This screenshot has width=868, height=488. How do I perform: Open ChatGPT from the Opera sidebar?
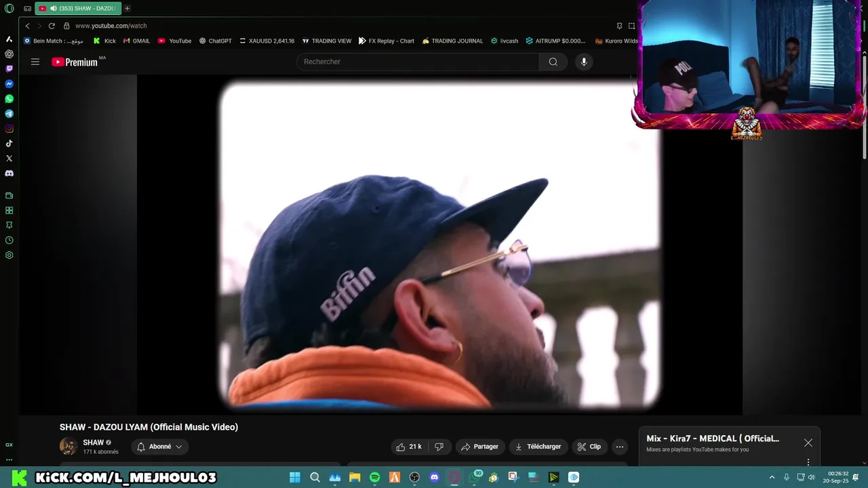[x=9, y=54]
